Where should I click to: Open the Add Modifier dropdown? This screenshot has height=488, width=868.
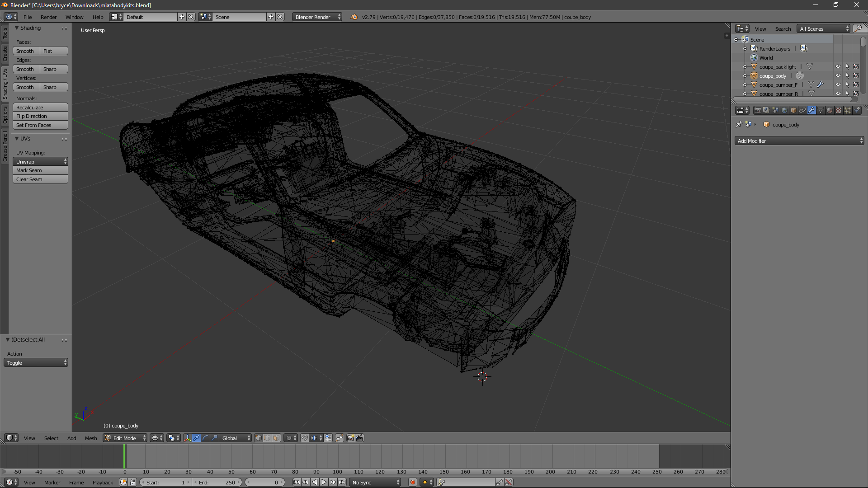(799, 141)
